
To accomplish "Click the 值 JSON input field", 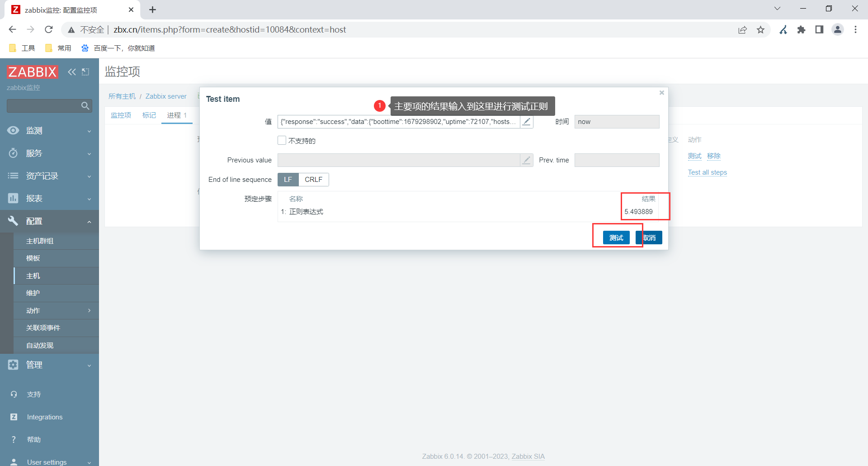I will pos(399,122).
